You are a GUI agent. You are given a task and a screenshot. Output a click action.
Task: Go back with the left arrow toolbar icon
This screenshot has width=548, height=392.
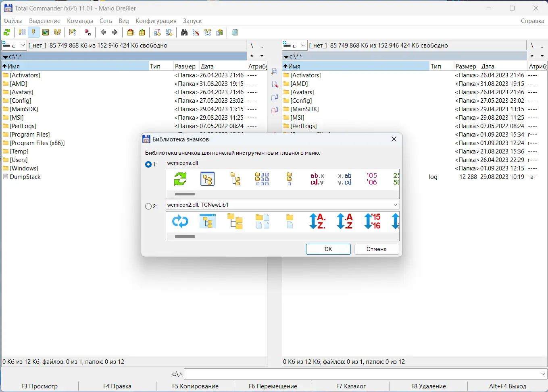(x=103, y=33)
